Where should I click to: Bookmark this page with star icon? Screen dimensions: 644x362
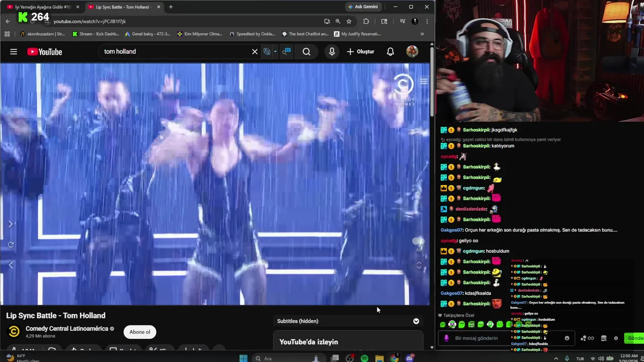click(349, 21)
